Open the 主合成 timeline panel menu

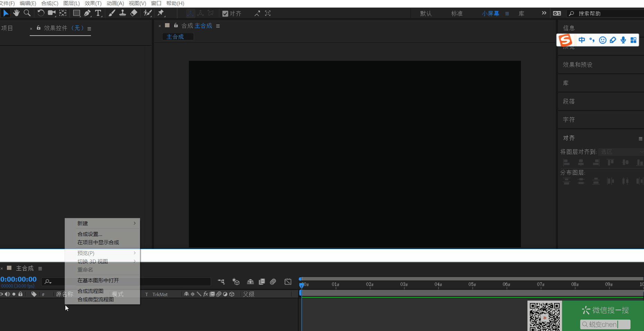[x=40, y=268]
